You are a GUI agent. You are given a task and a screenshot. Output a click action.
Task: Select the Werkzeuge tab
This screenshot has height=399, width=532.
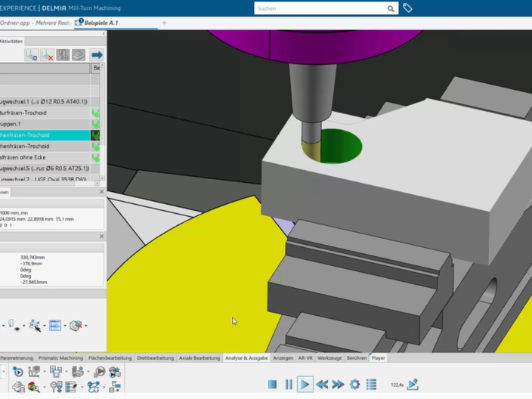[330, 358]
